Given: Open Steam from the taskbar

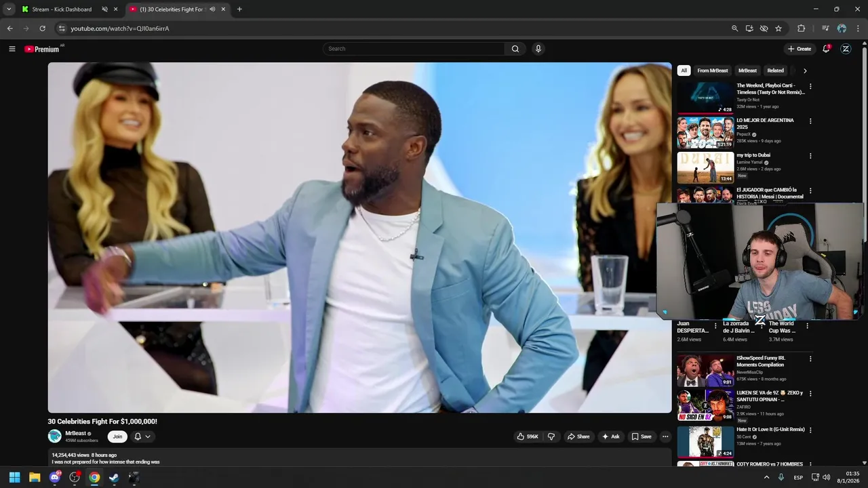Looking at the screenshot, I should 114,477.
